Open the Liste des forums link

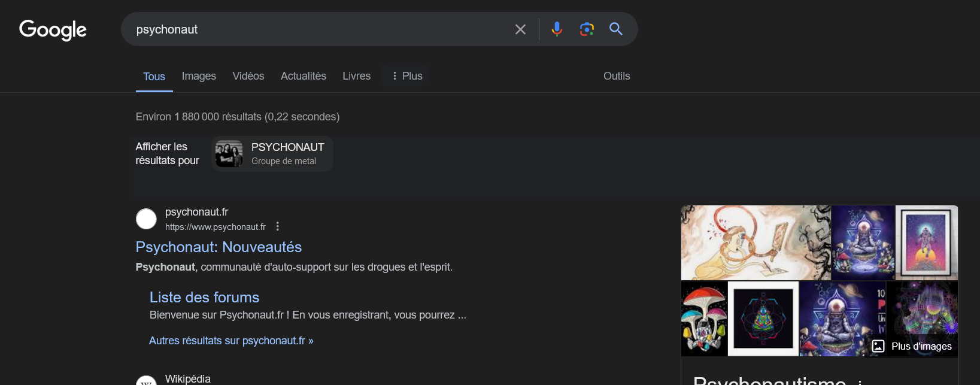204,298
